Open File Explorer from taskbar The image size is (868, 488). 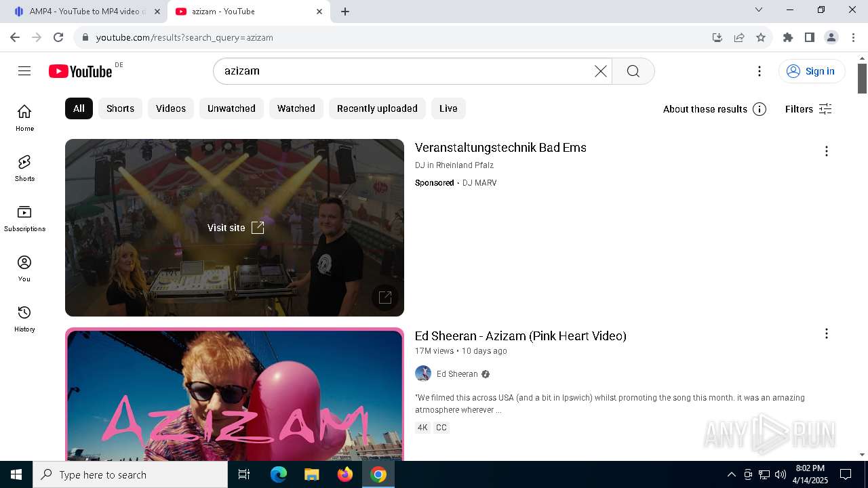pos(311,474)
